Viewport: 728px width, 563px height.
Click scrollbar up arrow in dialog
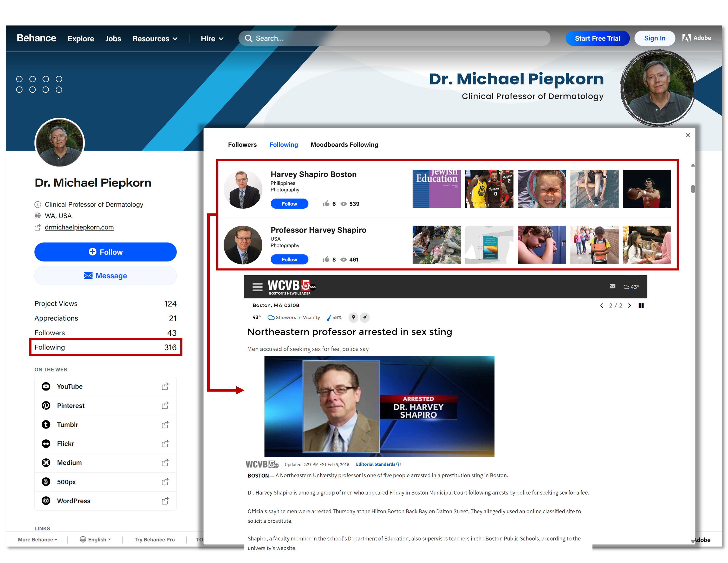point(693,165)
